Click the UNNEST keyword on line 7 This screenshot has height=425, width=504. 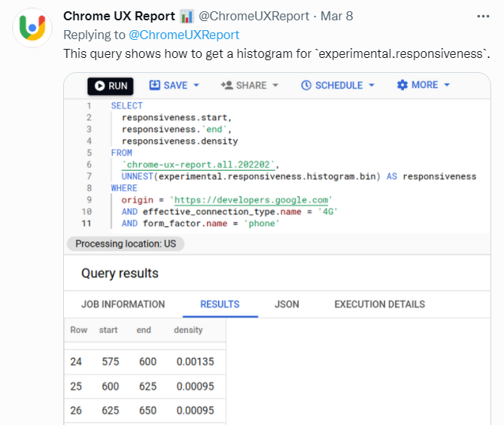[137, 177]
